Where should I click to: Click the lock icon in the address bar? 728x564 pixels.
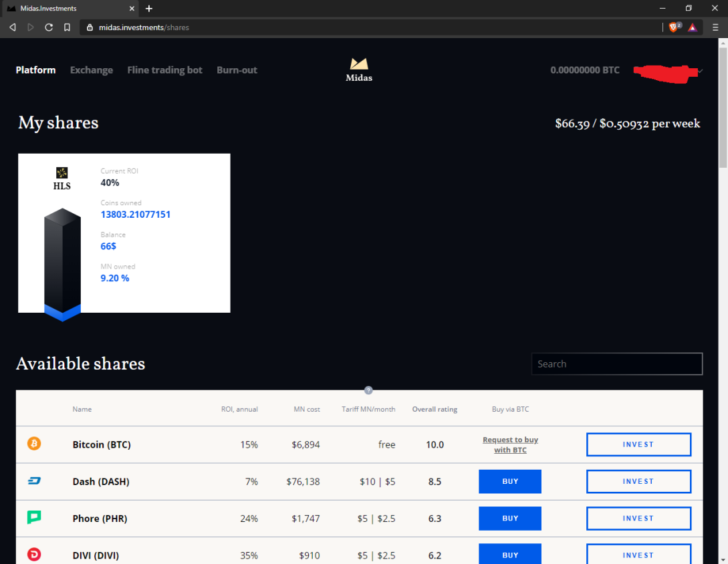[90, 27]
